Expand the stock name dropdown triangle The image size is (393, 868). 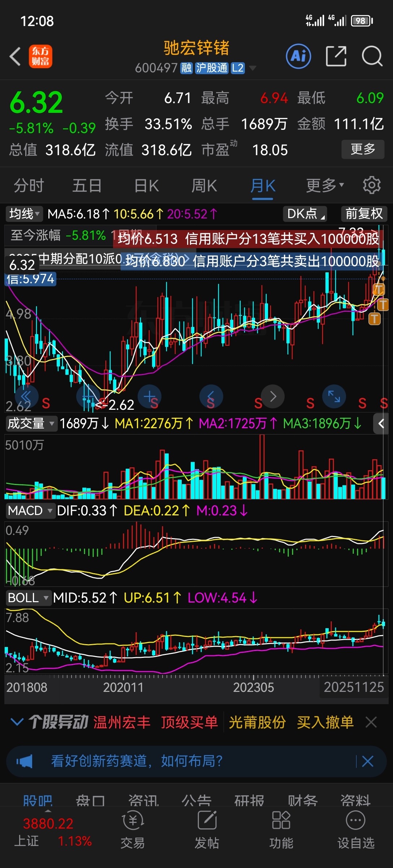pyautogui.click(x=253, y=68)
